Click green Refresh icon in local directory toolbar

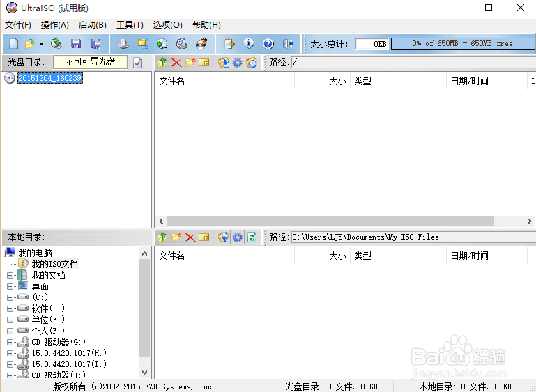(x=252, y=237)
